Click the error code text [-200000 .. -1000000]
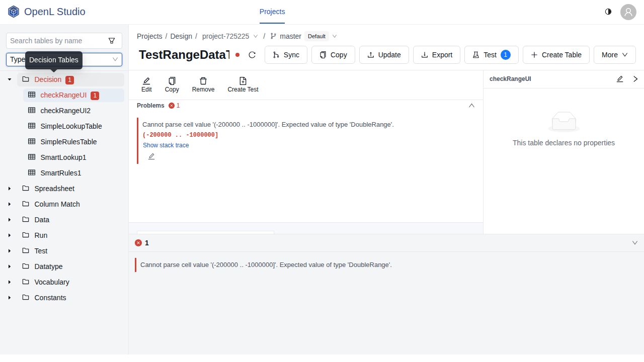644x362 pixels. click(181, 135)
